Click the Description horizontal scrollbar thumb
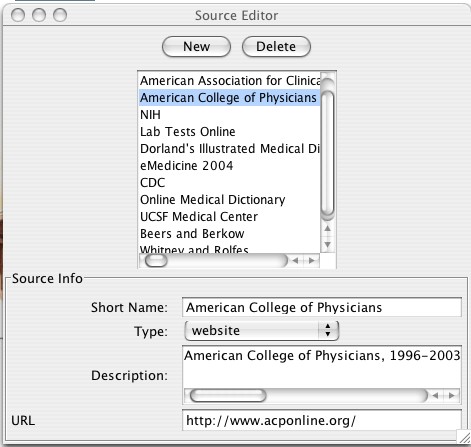The image size is (471, 447). click(x=228, y=396)
